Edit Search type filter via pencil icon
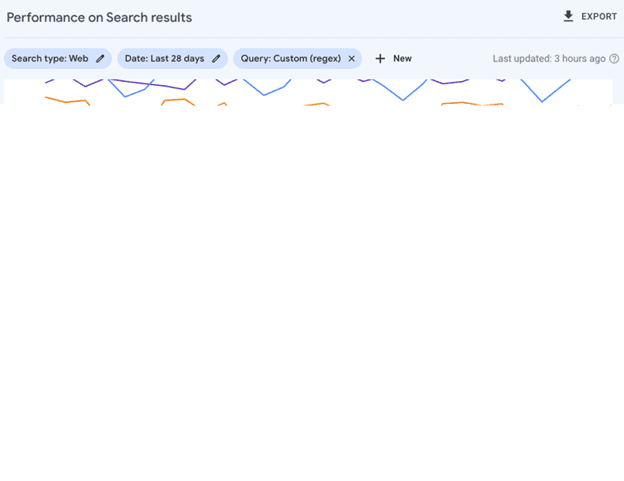Image resolution: width=624 pixels, height=481 pixels. [100, 58]
